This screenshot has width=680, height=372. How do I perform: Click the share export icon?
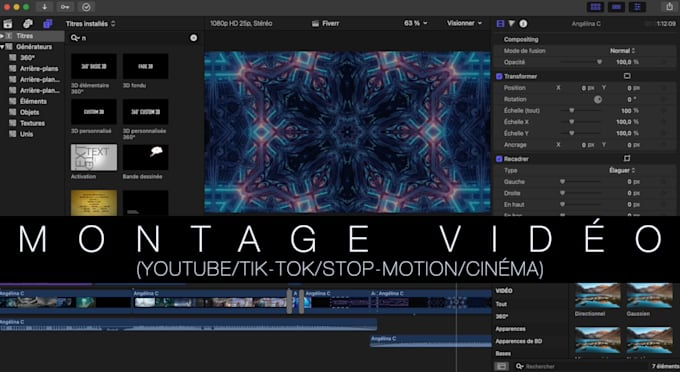[x=670, y=7]
